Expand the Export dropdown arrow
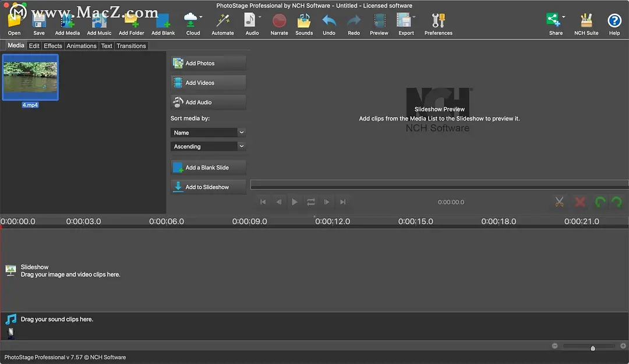The width and height of the screenshot is (629, 364). click(414, 17)
